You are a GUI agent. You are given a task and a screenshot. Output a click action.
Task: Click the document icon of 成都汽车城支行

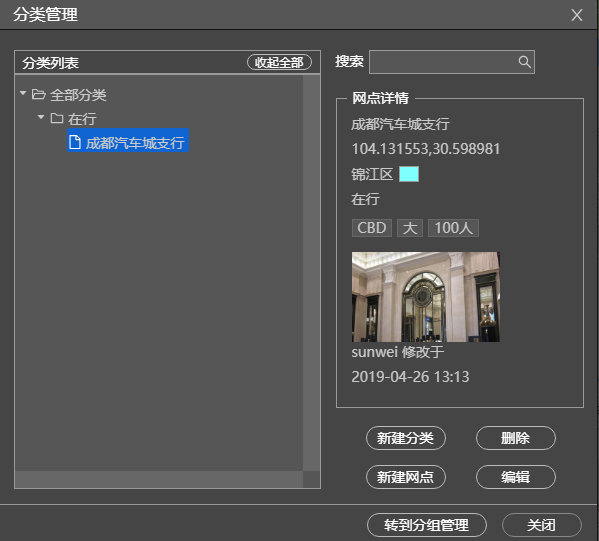coord(75,143)
